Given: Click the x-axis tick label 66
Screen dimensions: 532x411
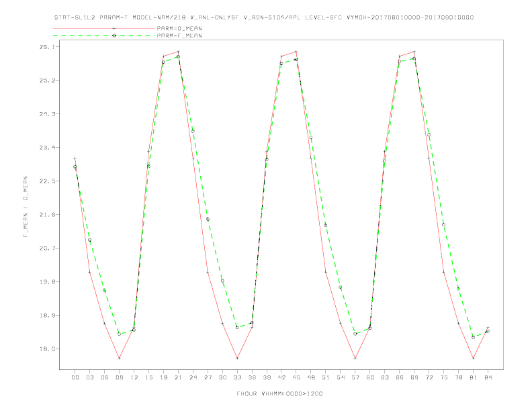Looking at the screenshot, I should (400, 377).
